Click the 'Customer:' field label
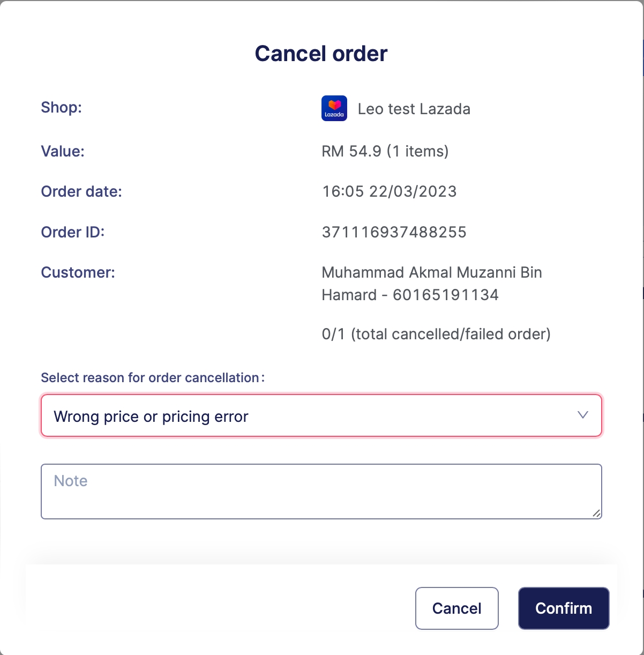Screen dimensions: 644x655 click(78, 272)
